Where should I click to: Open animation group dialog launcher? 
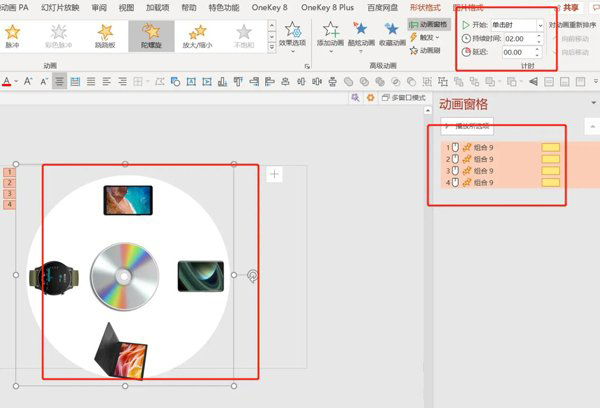(307, 66)
